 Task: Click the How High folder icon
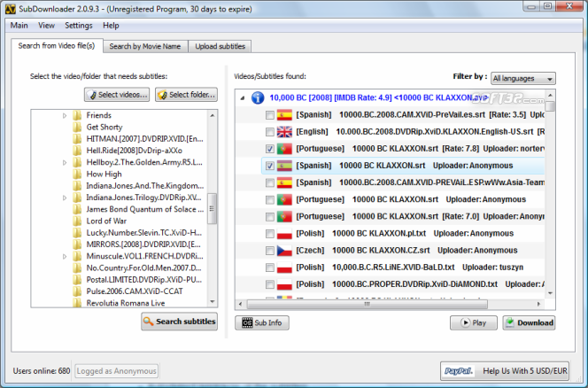[x=77, y=175]
